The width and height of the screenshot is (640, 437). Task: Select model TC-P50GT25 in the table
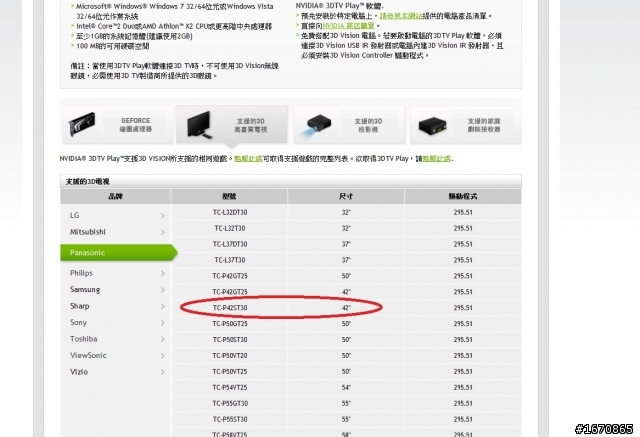pos(230,324)
